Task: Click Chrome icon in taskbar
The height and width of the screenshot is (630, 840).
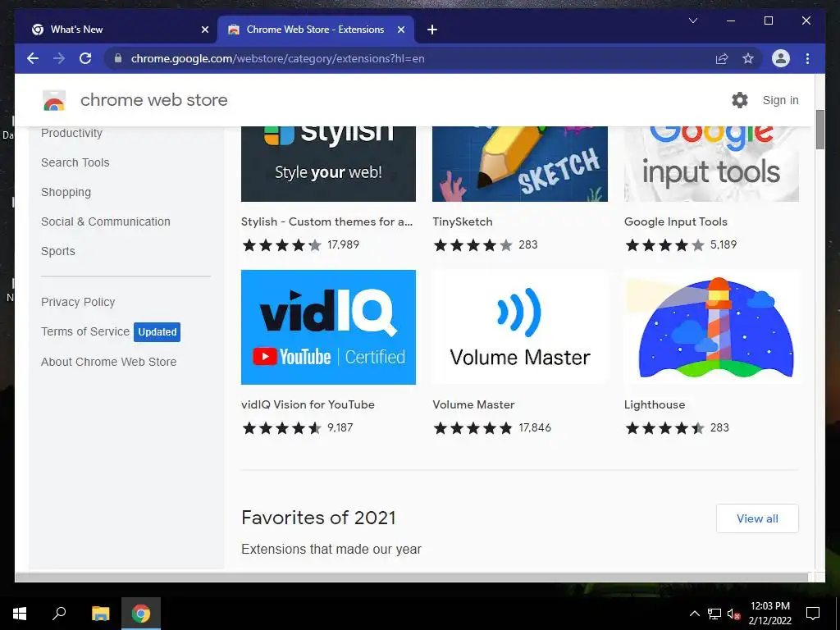Action: click(141, 614)
